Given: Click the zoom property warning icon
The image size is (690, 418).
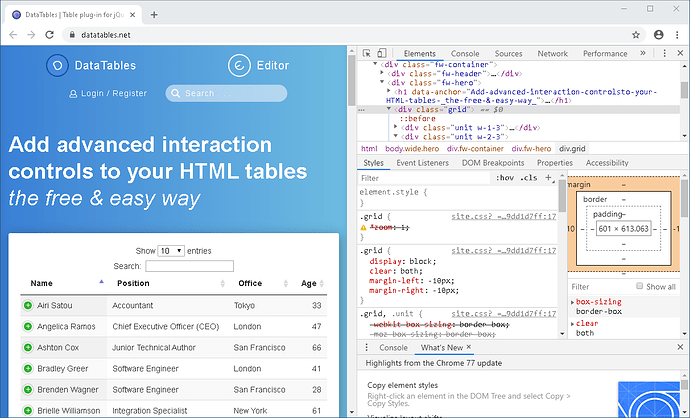Looking at the screenshot, I should pos(363,227).
